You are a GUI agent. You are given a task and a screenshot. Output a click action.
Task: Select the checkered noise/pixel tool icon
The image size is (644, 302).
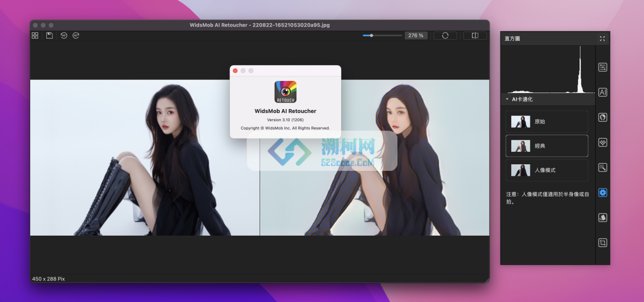coord(602,142)
